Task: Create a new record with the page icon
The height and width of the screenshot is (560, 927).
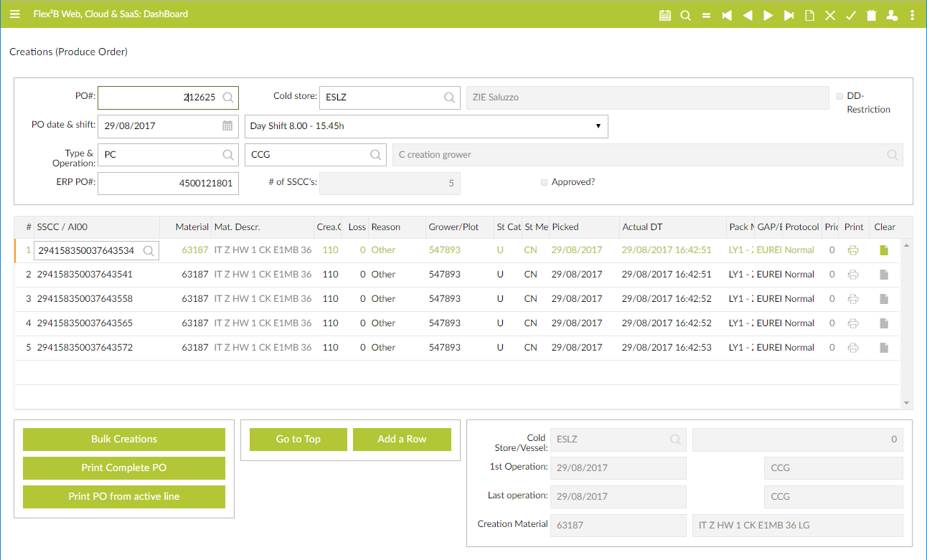Action: pyautogui.click(x=809, y=15)
